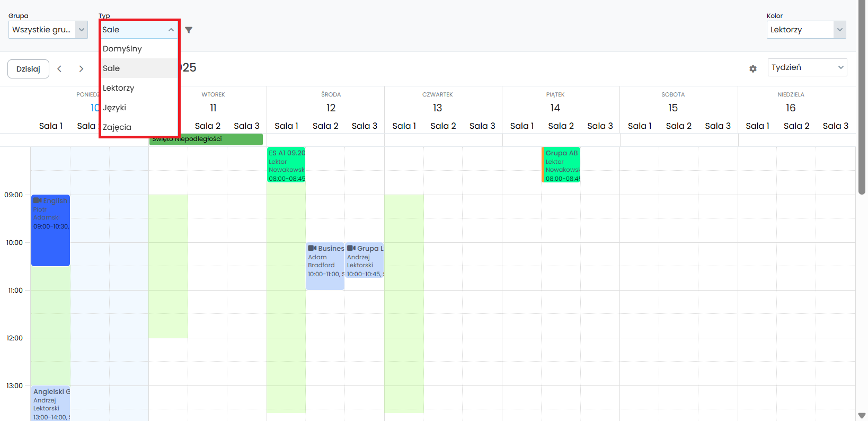Image resolution: width=868 pixels, height=421 pixels.
Task: Go to previous week arrow
Action: click(59, 69)
